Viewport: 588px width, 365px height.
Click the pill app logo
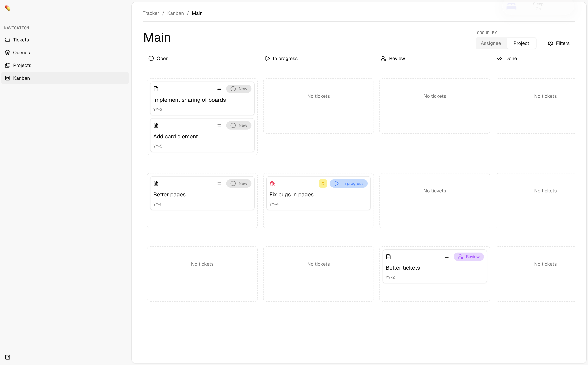(7, 8)
